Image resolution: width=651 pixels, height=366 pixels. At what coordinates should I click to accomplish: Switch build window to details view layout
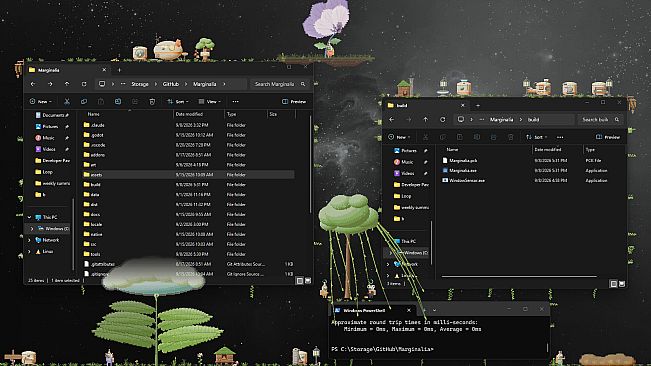point(614,284)
